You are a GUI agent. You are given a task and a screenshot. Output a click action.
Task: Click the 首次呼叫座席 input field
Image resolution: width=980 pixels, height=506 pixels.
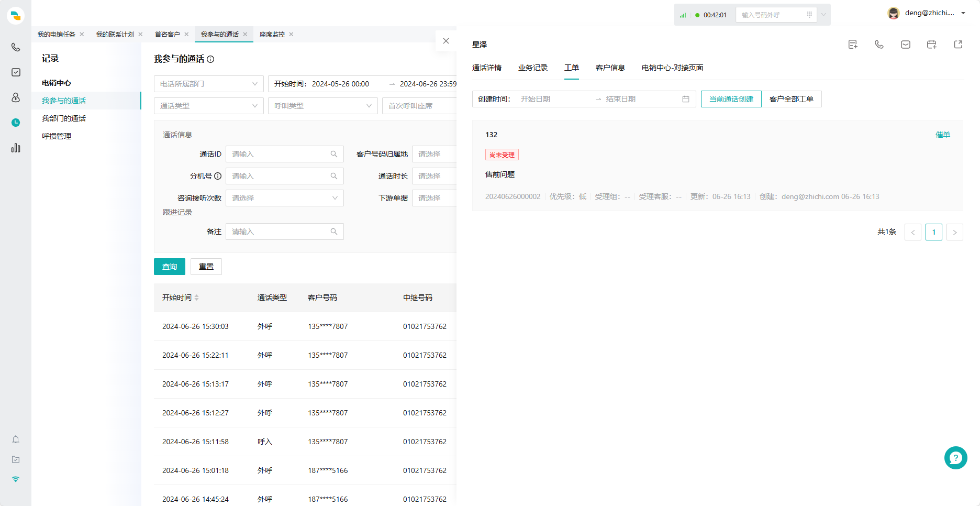coord(419,106)
